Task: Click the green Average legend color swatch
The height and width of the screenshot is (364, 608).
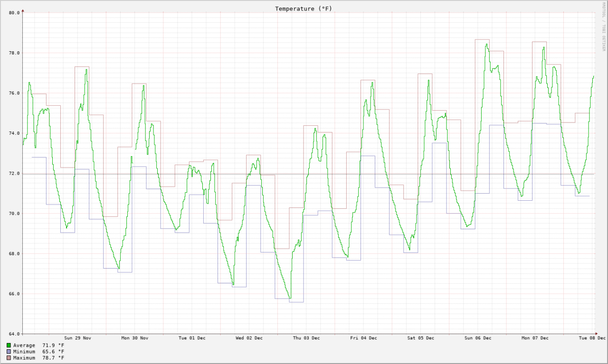Action: (x=9, y=345)
